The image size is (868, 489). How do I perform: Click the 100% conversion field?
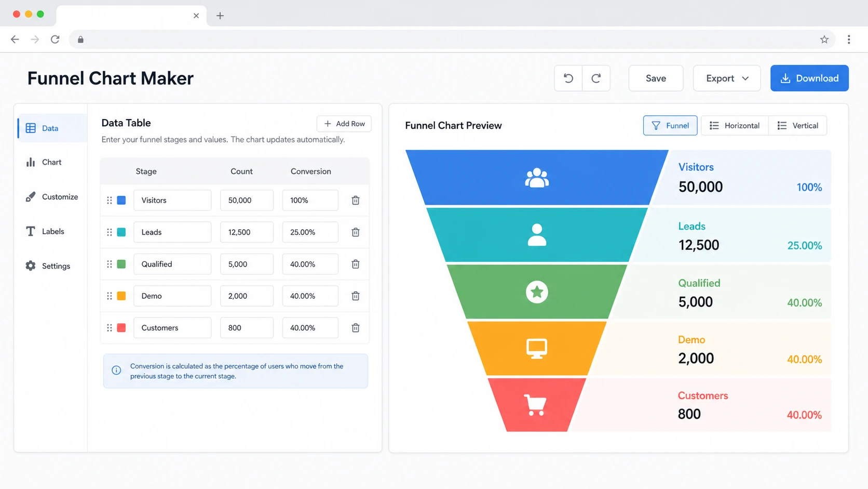310,200
